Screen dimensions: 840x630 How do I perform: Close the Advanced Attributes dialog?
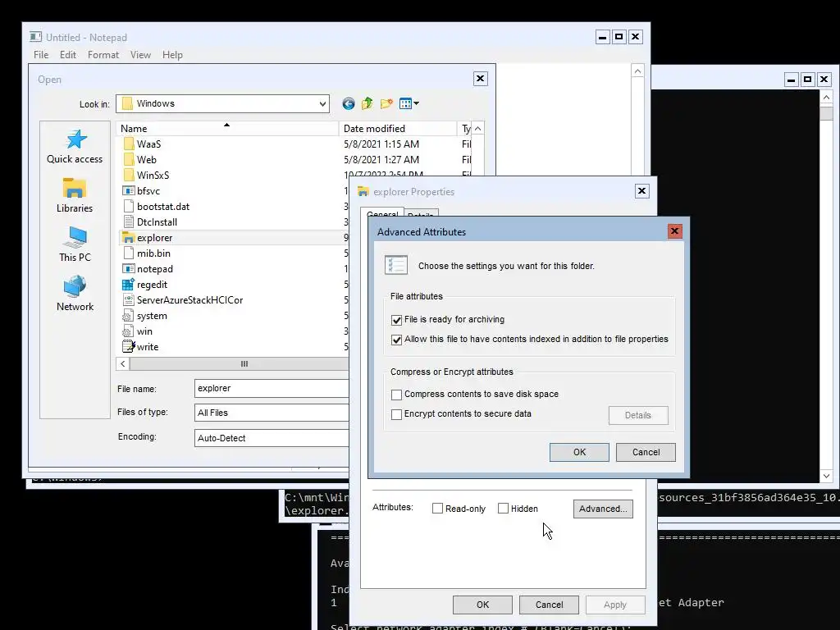(674, 231)
